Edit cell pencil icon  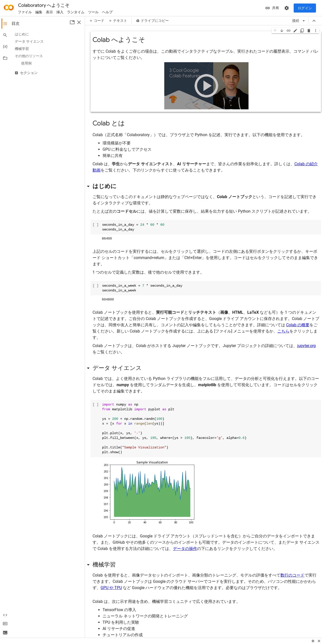pos(295,31)
